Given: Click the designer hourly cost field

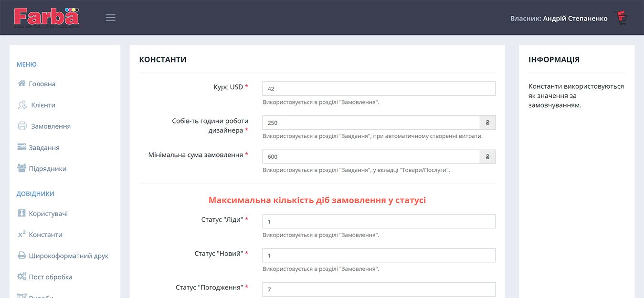Looking at the screenshot, I should [371, 123].
